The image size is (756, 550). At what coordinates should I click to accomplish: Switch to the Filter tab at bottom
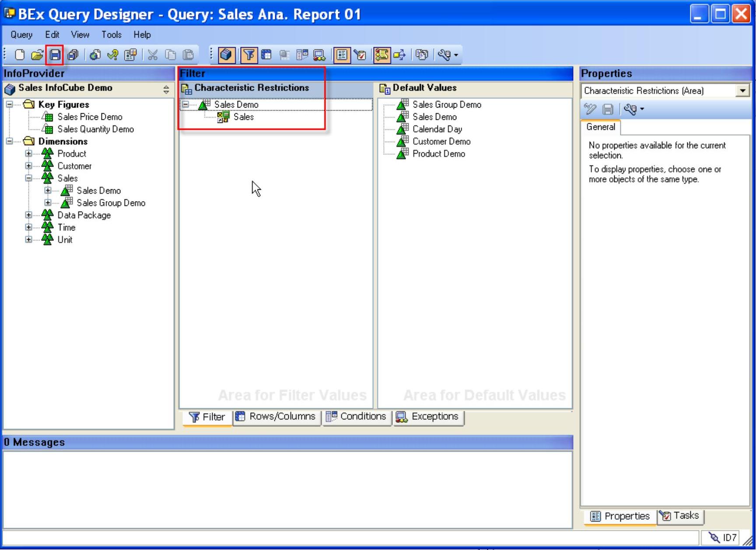tap(207, 417)
